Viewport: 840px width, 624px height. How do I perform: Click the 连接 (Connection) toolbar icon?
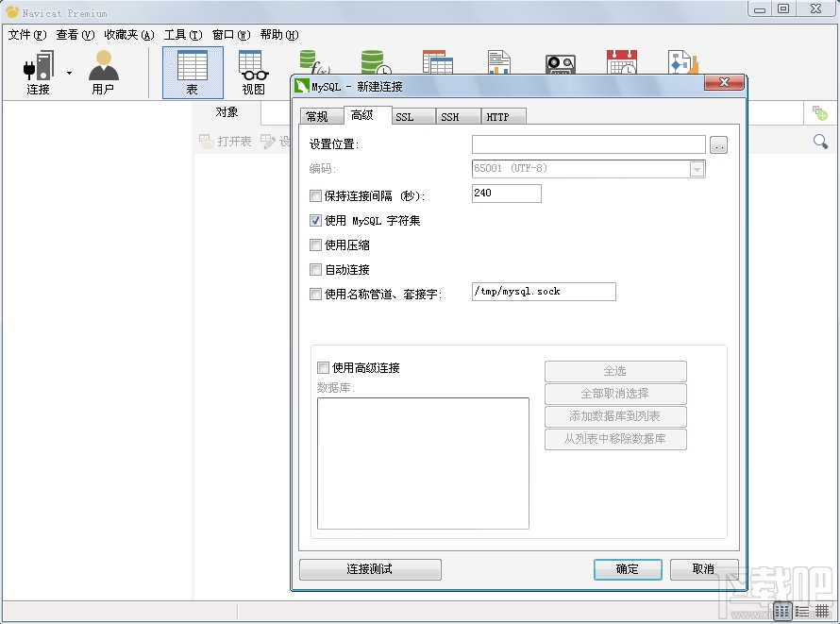coord(38,73)
